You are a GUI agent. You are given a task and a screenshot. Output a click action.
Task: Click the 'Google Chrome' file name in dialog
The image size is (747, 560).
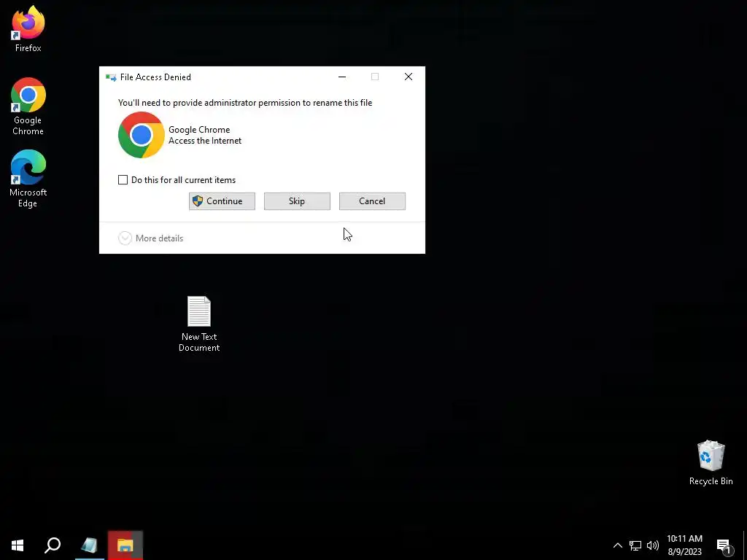coord(199,130)
